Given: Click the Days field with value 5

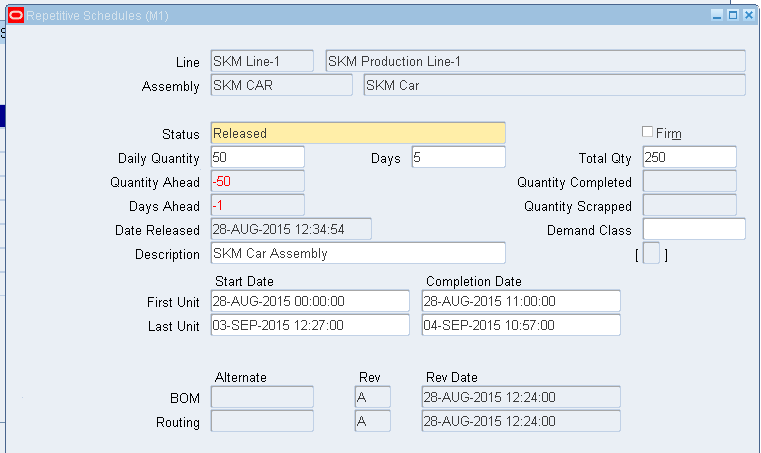Looking at the screenshot, I should tap(458, 157).
